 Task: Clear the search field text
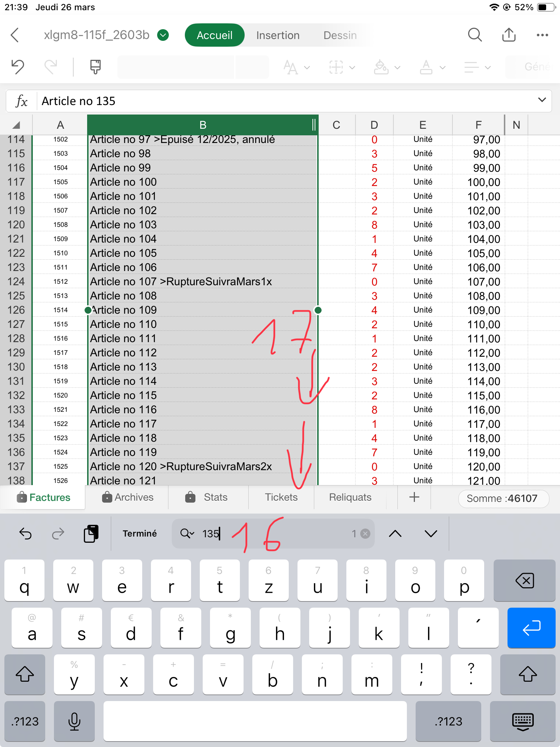[x=365, y=534]
